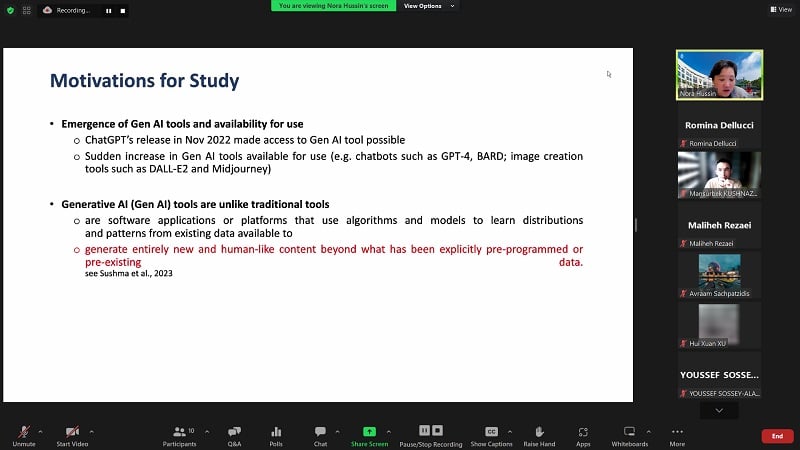800x450 pixels.
Task: Expand audio options arrow next to Unmute
Action: pos(40,431)
